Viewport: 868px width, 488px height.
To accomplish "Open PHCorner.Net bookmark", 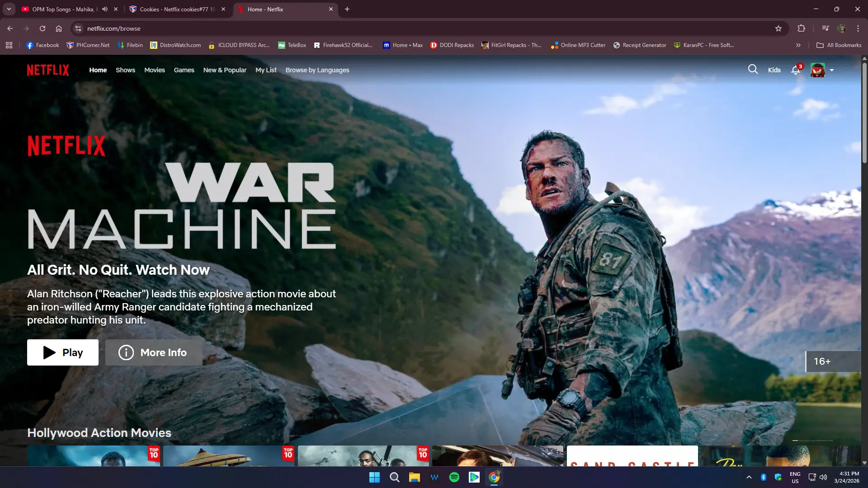I will (x=88, y=45).
